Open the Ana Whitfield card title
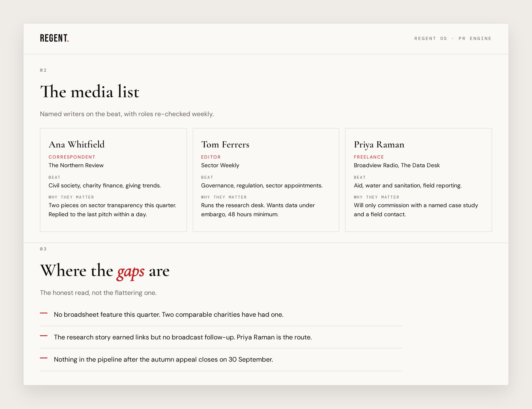 coord(76,144)
